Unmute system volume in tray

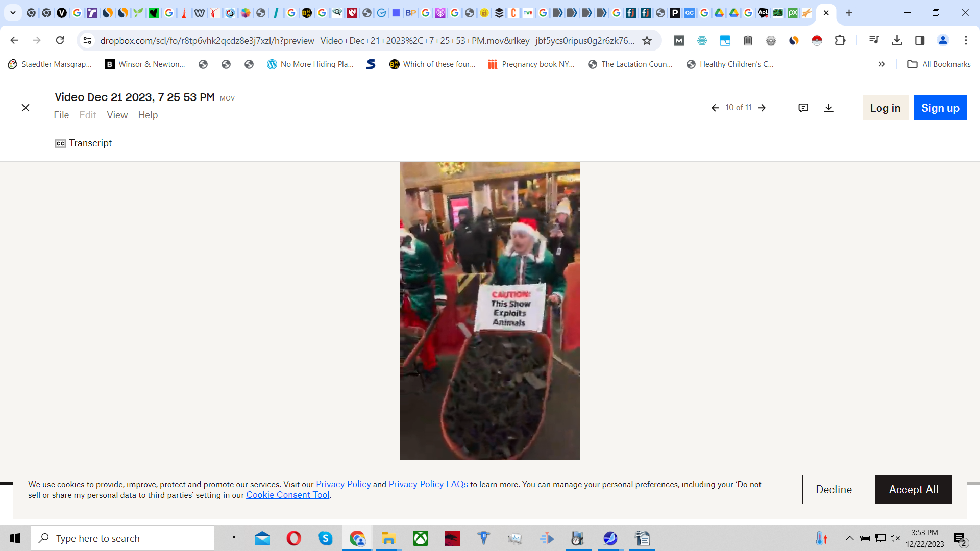895,538
